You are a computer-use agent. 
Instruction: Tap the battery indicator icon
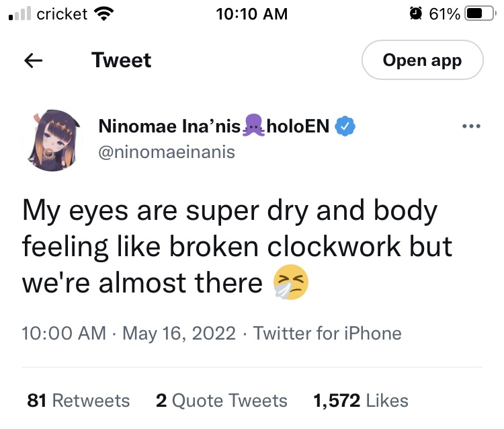click(x=479, y=13)
